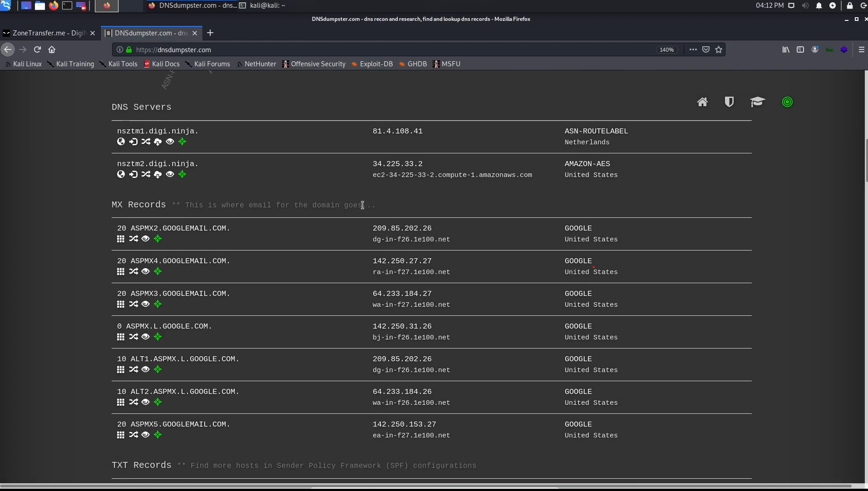This screenshot has height=491, width=868.
Task: Toggle the bookmark star in the address bar
Action: click(719, 50)
